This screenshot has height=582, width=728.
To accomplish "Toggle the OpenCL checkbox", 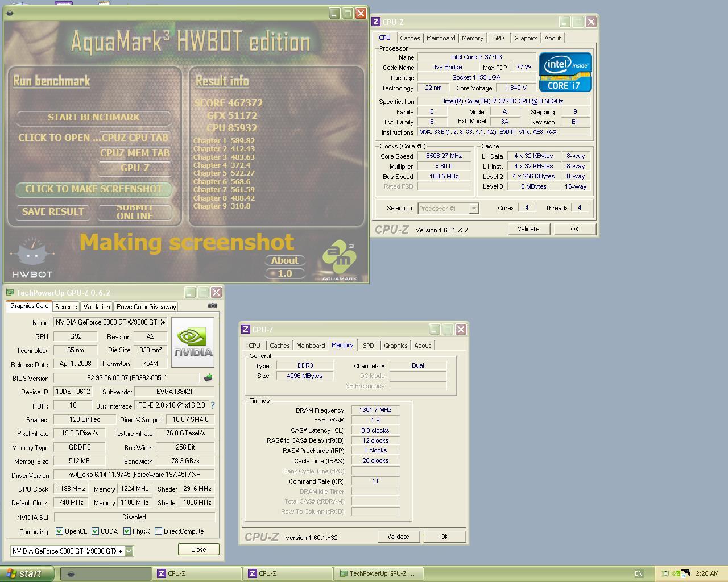I will 59,531.
